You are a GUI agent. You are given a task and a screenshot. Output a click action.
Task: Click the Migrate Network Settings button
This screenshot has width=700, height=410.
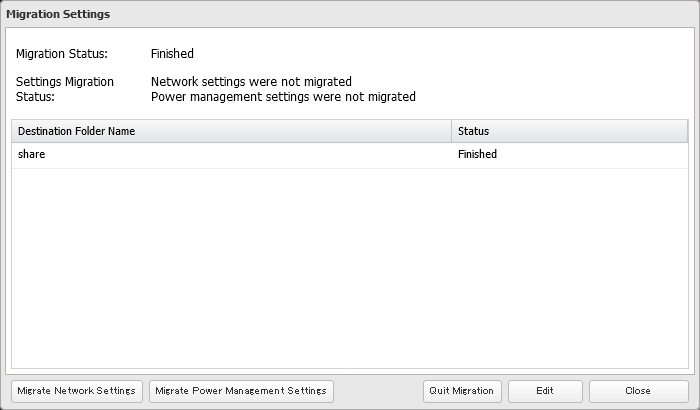77,391
